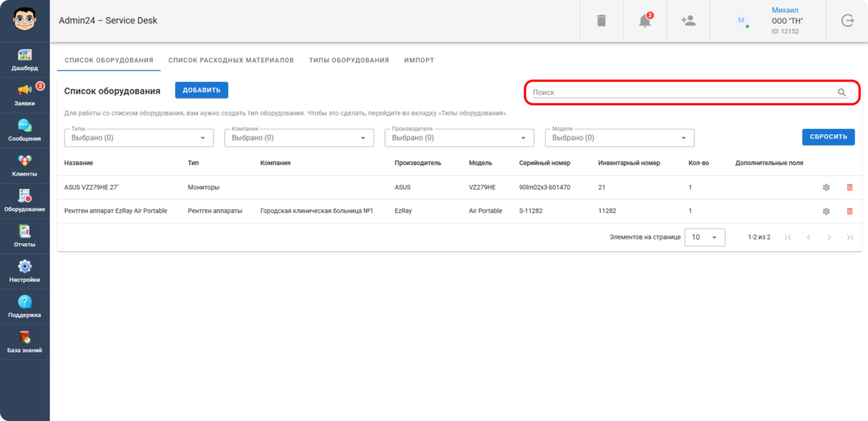Expand the Производители filter dropdown
This screenshot has height=421, width=868.
(459, 138)
